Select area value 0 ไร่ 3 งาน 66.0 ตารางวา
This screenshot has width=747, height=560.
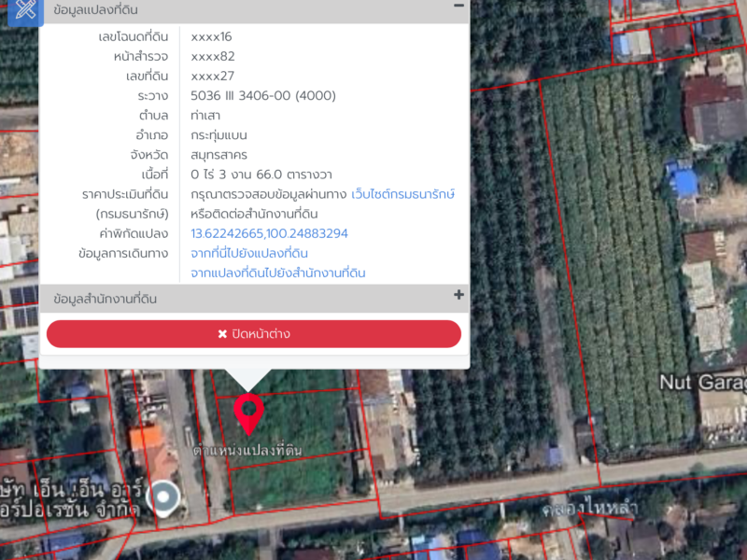point(261,175)
